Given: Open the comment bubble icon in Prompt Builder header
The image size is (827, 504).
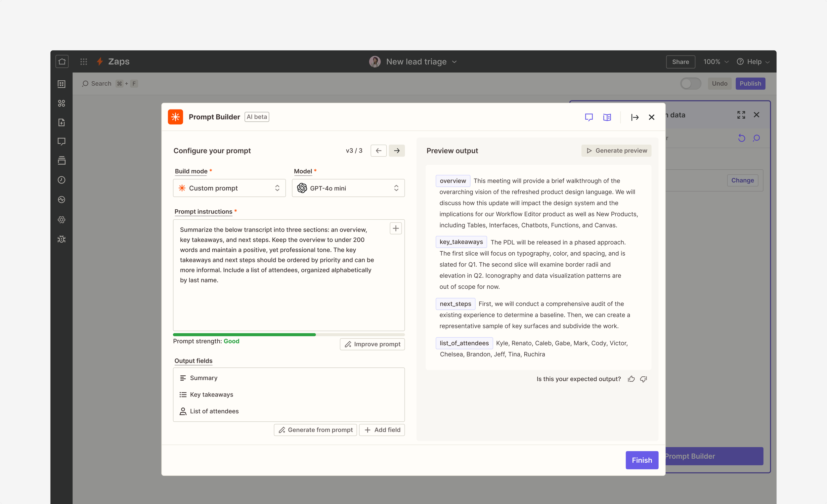Looking at the screenshot, I should coord(589,117).
